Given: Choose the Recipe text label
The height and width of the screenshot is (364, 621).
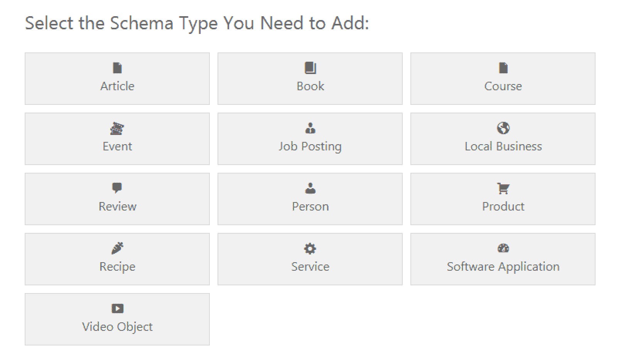Looking at the screenshot, I should (x=117, y=267).
